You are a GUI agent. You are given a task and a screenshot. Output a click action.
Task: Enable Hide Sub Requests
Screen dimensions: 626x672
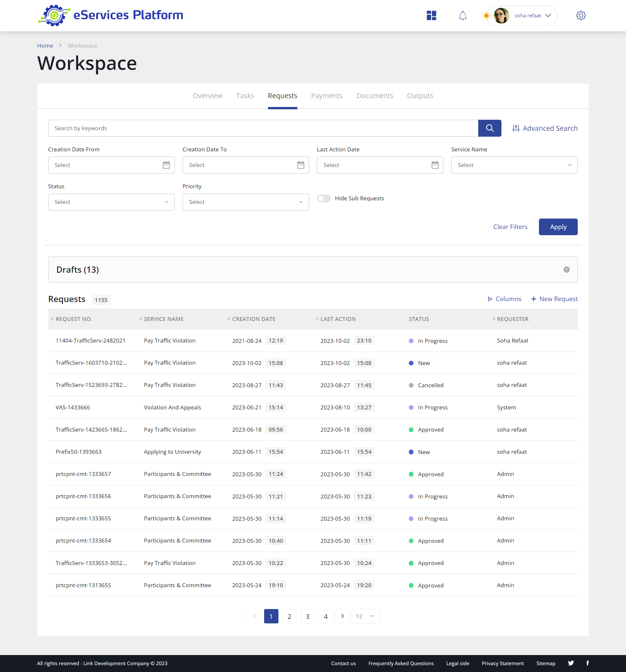[324, 198]
